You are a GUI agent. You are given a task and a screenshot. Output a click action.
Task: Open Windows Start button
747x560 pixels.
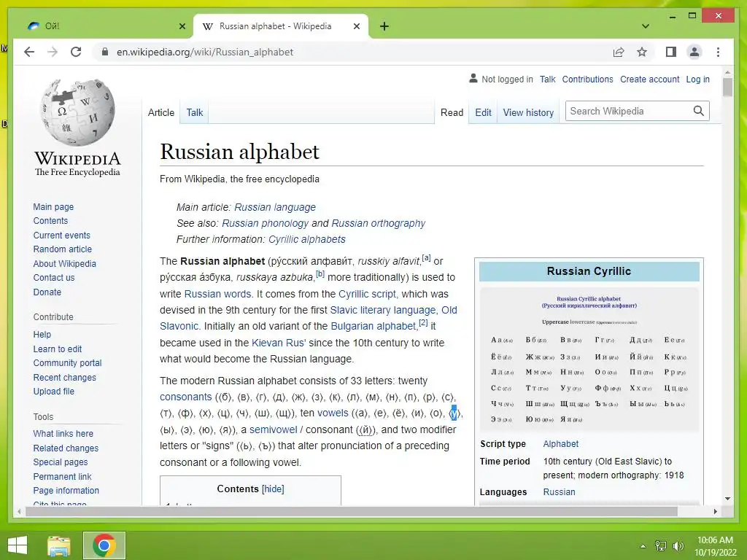point(18,545)
